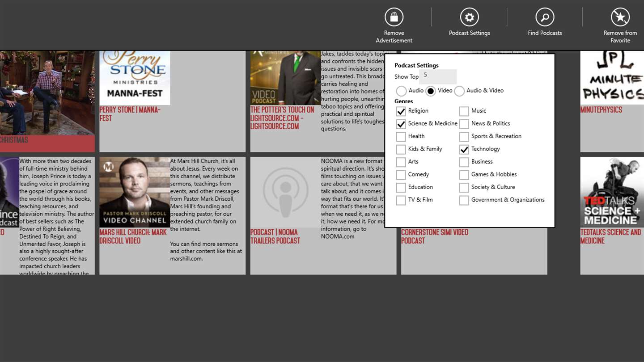Open the MinutePhysics podcast thumbnail
The image size is (644, 362).
(612, 78)
